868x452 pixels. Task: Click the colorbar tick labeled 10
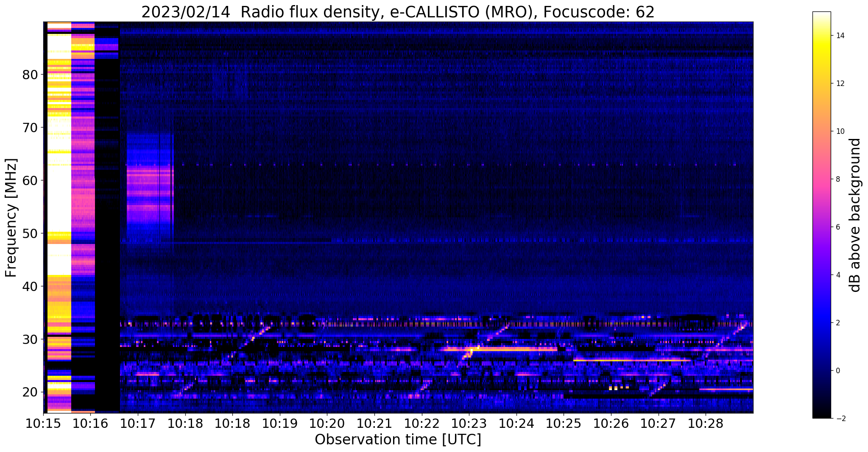[840, 131]
